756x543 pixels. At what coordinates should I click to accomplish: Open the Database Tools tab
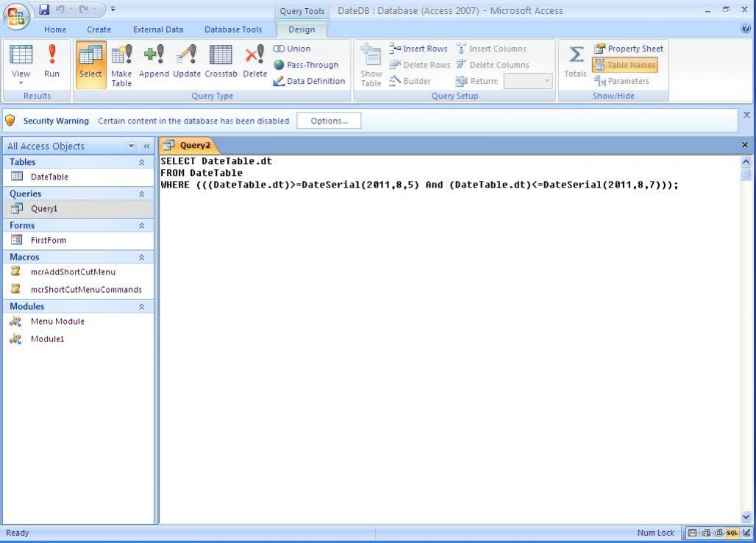click(x=233, y=29)
